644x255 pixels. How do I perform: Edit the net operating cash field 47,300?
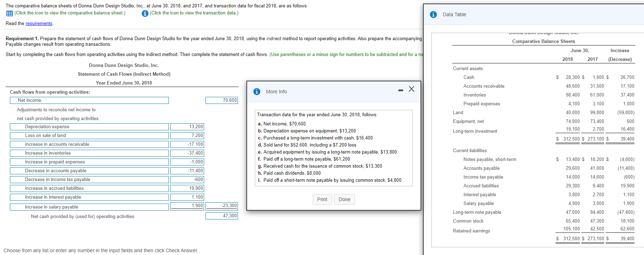222,216
